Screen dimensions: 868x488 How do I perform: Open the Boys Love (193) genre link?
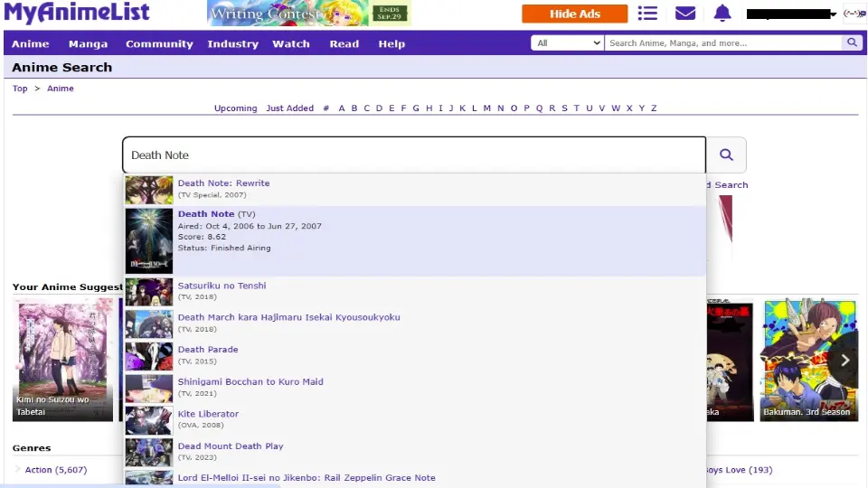(739, 470)
